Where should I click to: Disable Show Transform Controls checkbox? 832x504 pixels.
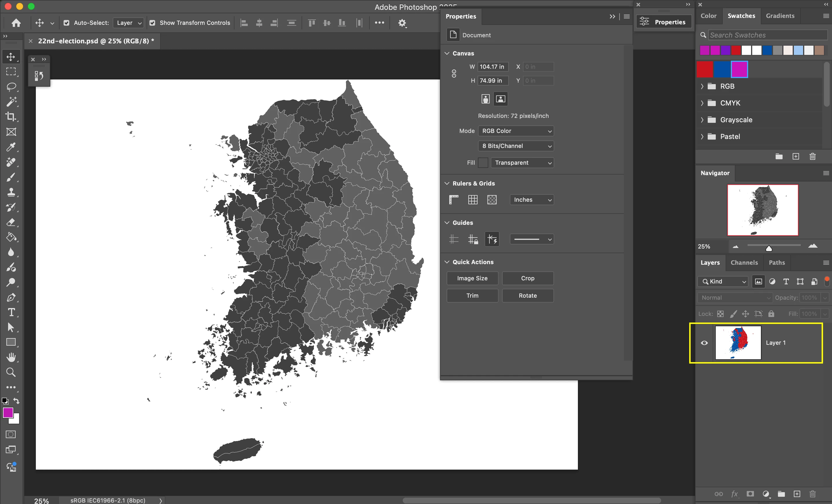pyautogui.click(x=152, y=23)
